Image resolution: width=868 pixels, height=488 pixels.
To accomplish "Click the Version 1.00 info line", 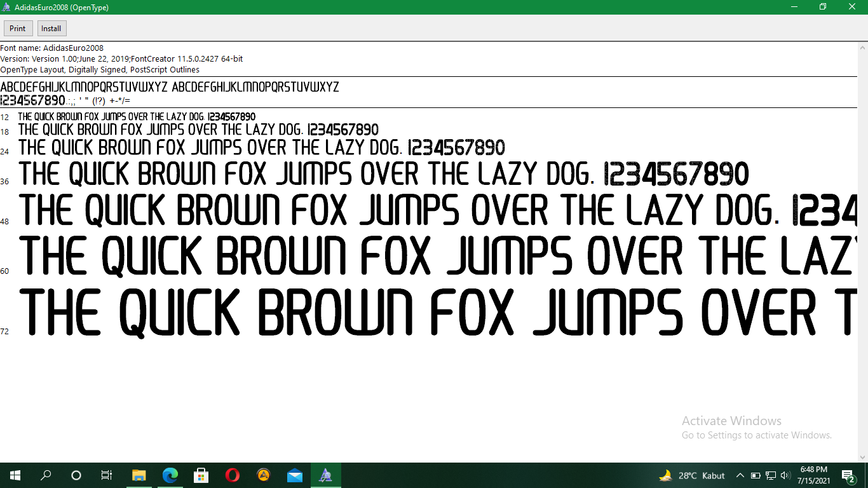I will [x=121, y=59].
